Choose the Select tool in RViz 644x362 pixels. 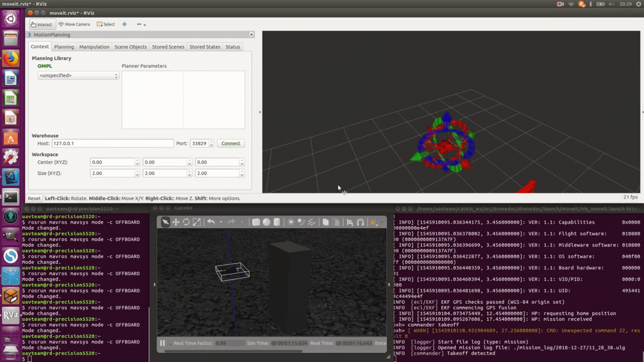pyautogui.click(x=106, y=24)
